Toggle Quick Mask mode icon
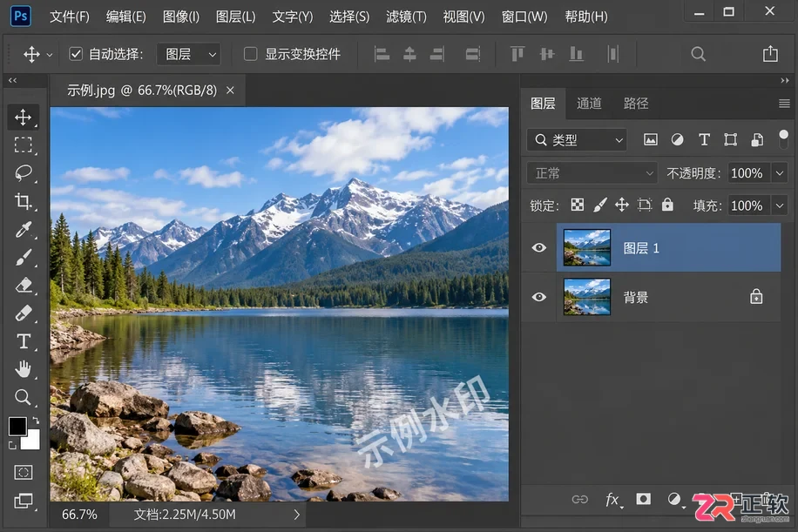 click(x=23, y=473)
